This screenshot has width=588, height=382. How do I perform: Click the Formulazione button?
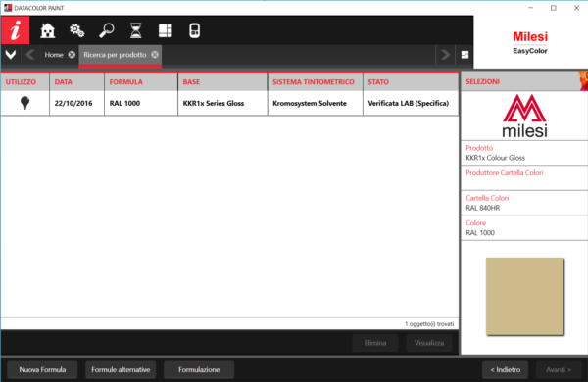pos(199,369)
